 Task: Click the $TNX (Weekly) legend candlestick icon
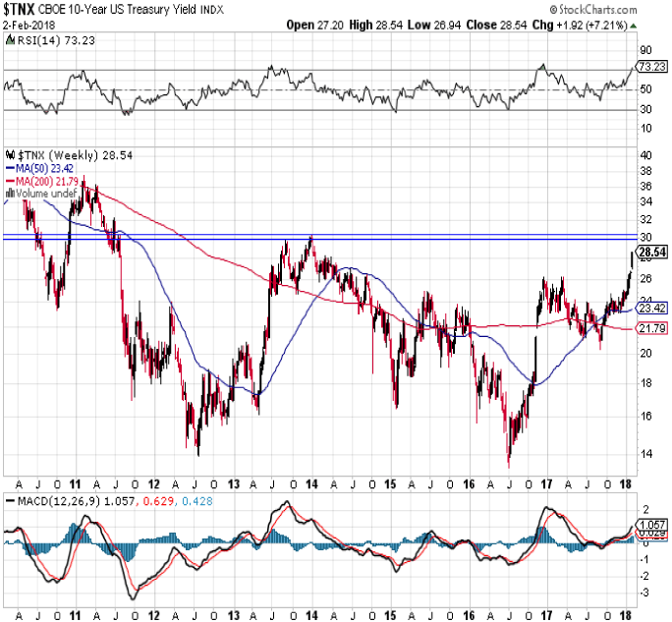(9, 155)
